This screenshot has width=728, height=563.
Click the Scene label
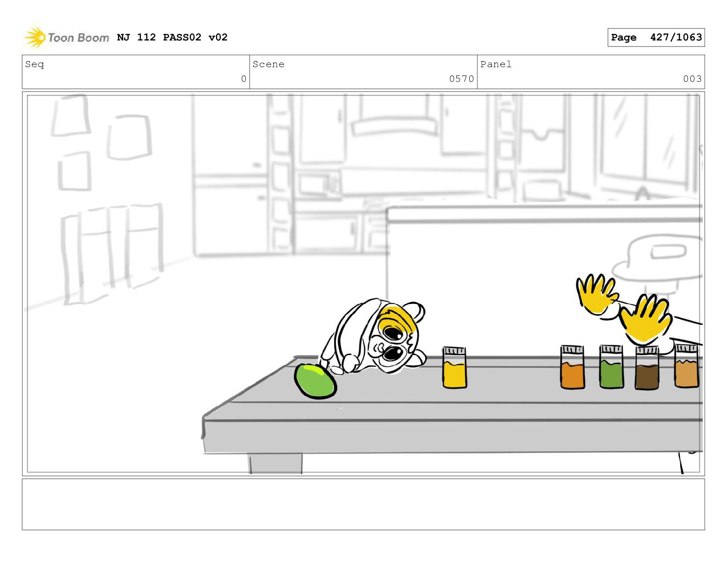click(x=268, y=64)
